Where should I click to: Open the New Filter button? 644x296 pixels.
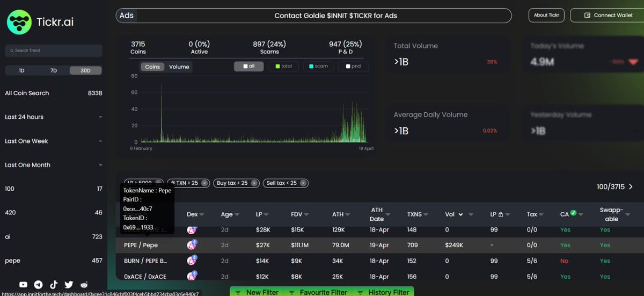257,292
